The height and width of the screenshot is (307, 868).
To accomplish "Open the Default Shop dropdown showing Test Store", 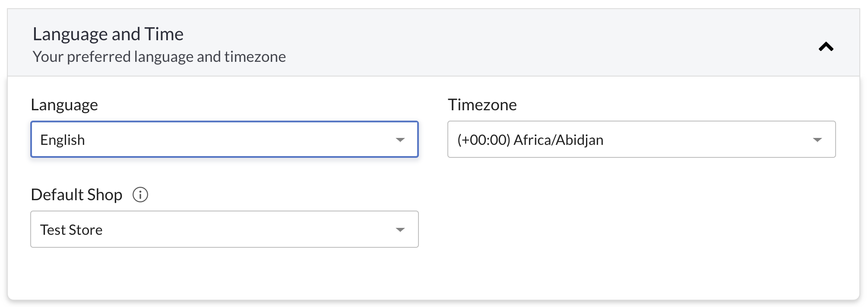I will (x=225, y=229).
